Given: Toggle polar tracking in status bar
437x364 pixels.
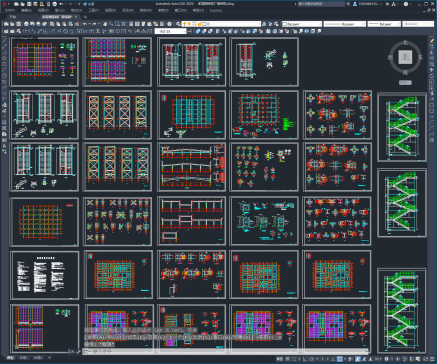Looking at the screenshot, I should [312, 359].
